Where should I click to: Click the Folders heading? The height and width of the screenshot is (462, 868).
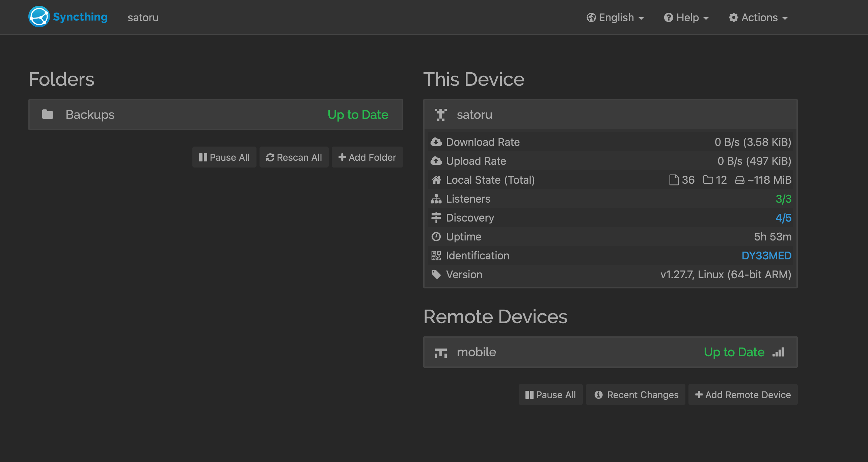tap(61, 79)
